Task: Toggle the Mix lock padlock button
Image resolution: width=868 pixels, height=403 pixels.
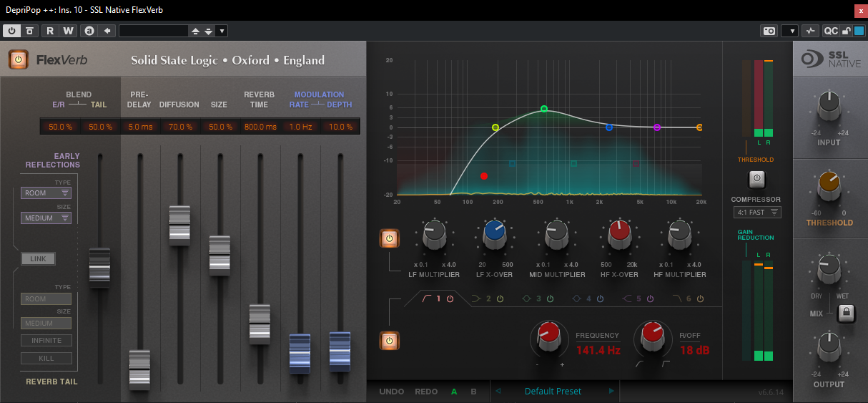Action: [847, 313]
